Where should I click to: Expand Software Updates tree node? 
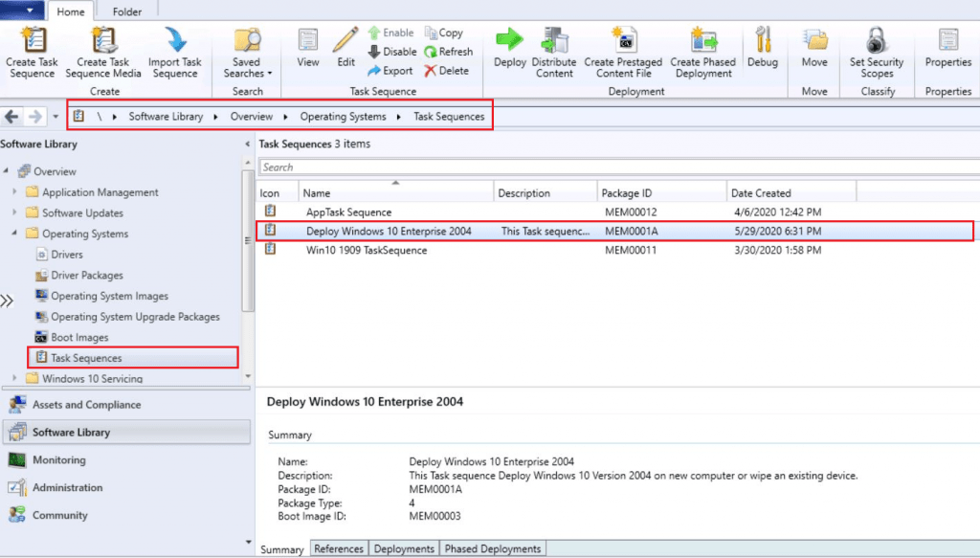(14, 212)
